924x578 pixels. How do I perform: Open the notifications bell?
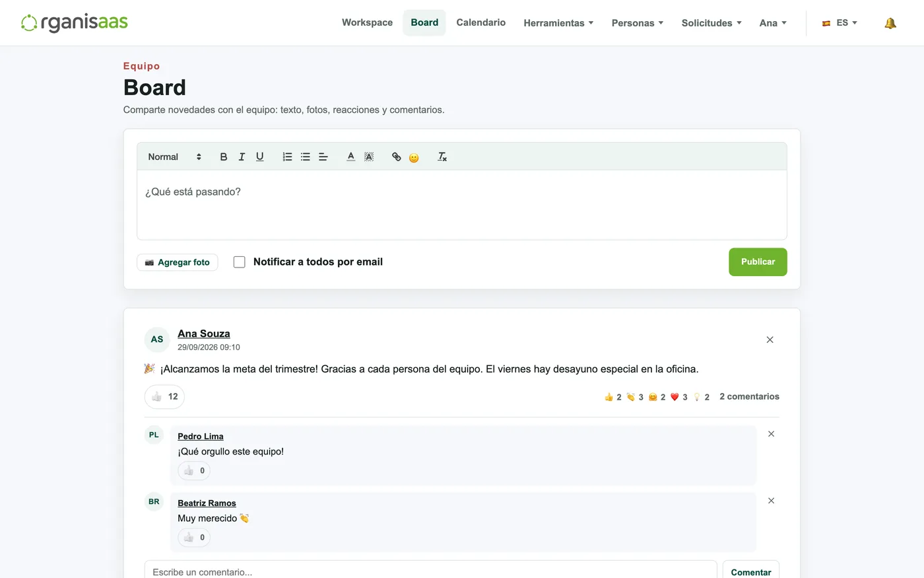(x=890, y=23)
